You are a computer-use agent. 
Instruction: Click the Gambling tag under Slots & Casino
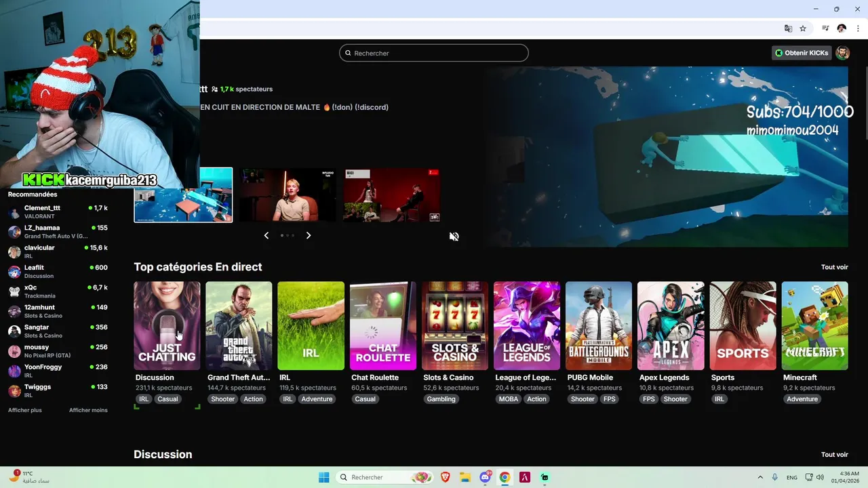coord(441,399)
